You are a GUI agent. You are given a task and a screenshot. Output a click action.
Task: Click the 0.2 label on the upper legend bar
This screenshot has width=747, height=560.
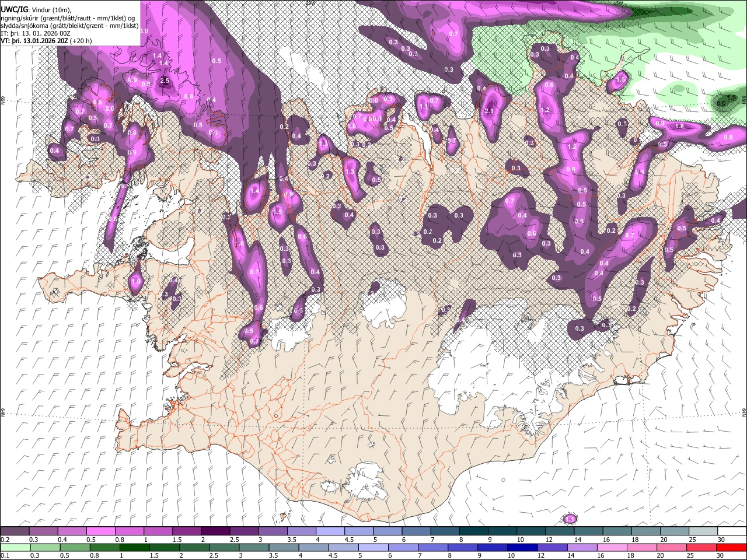pos(5,540)
